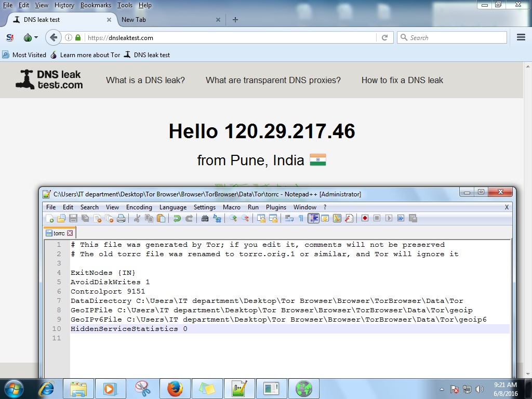Open Notepad++ Encoding menu
This screenshot has height=399, width=532.
(x=139, y=207)
